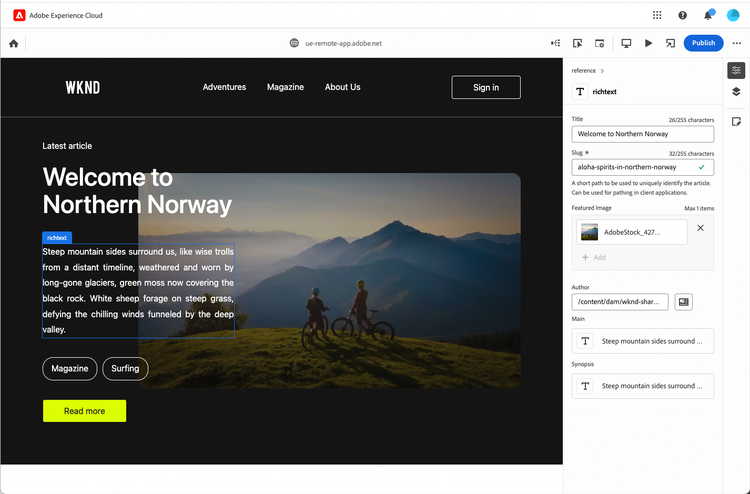Viewport: 750px width, 494px height.
Task: Open page in new window icon
Action: 670,43
